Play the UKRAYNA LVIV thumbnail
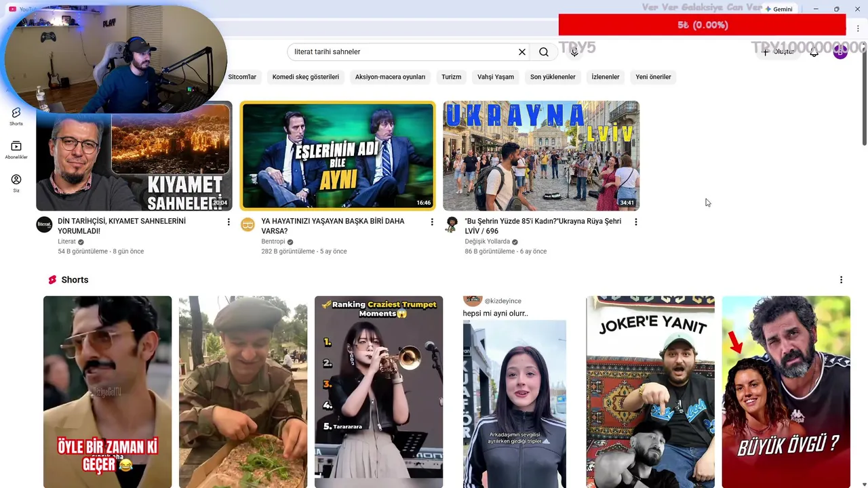Viewport: 868px width, 488px height. [x=541, y=156]
